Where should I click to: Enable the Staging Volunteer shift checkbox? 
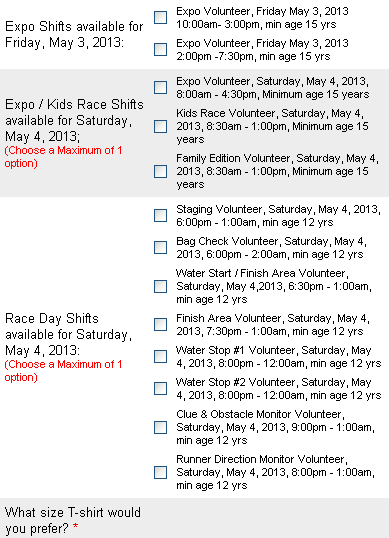[161, 215]
